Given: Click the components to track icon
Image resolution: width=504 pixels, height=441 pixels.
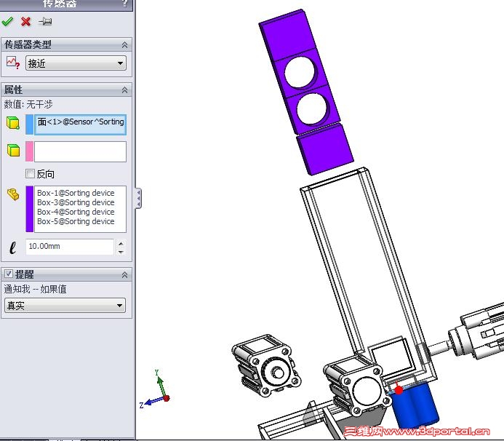Looking at the screenshot, I should (13, 194).
